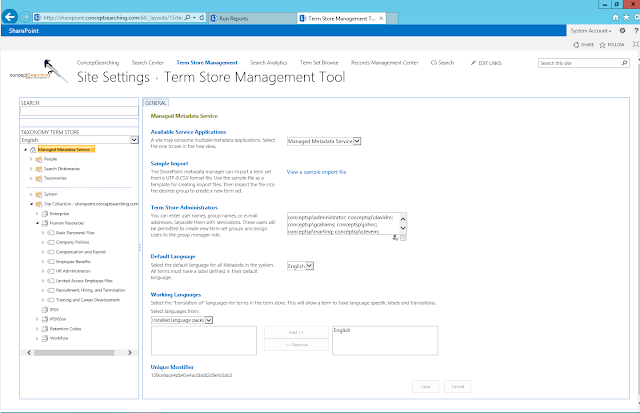Image resolution: width=640 pixels, height=413 pixels.
Task: Open Term Store Management navigation link
Action: click(x=207, y=63)
